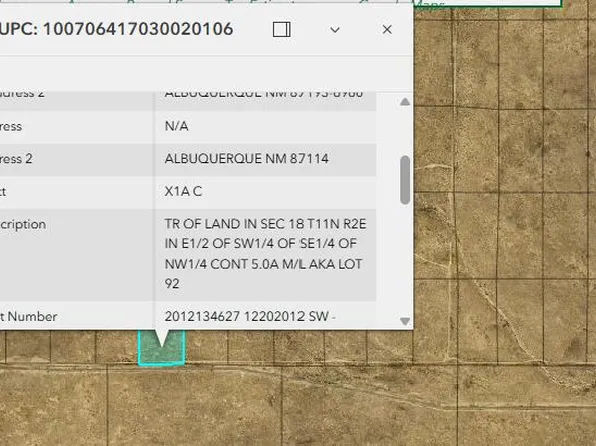
Task: Click the popup's vertical scrollbar thumb
Action: (x=405, y=180)
